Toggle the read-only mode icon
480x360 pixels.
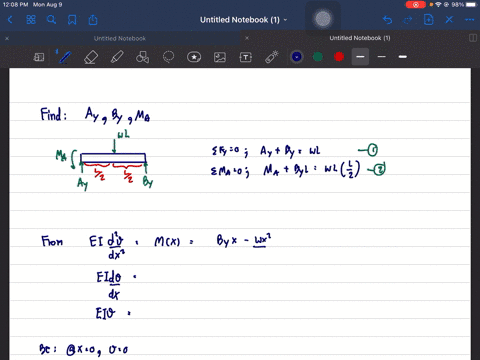(39, 57)
